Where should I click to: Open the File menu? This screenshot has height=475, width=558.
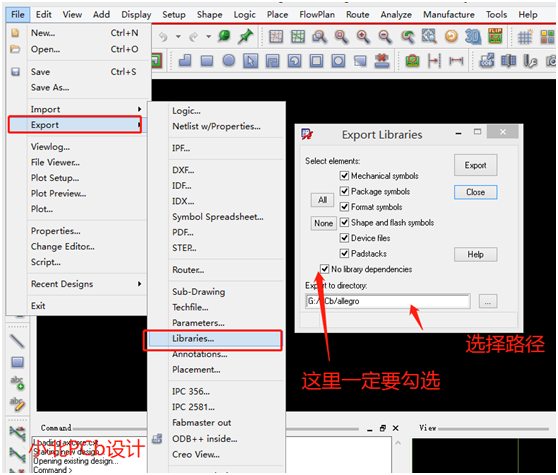[18, 15]
